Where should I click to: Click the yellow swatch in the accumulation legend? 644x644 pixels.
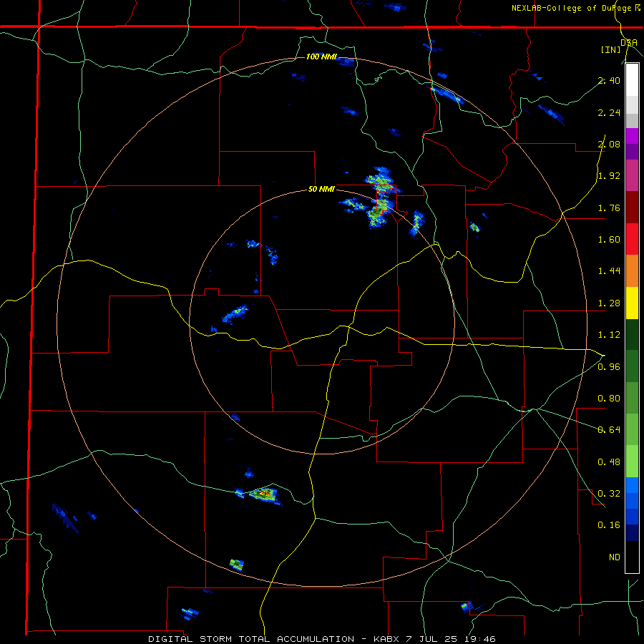click(632, 303)
